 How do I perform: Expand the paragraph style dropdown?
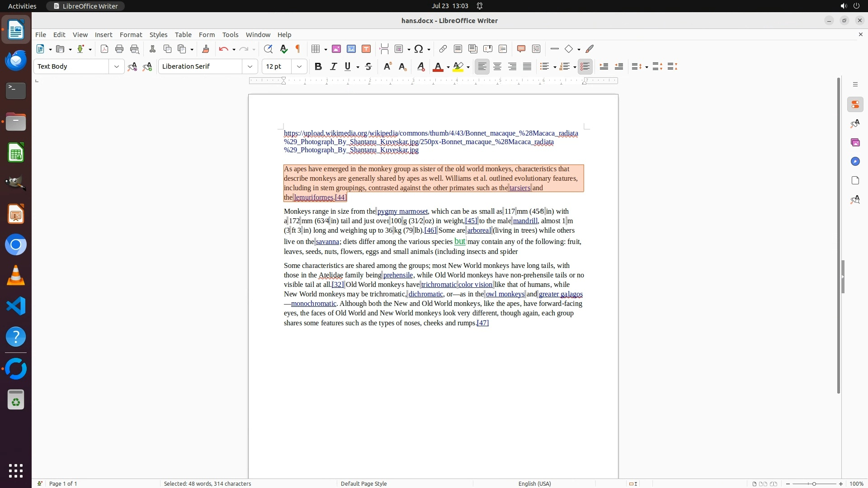(117, 67)
